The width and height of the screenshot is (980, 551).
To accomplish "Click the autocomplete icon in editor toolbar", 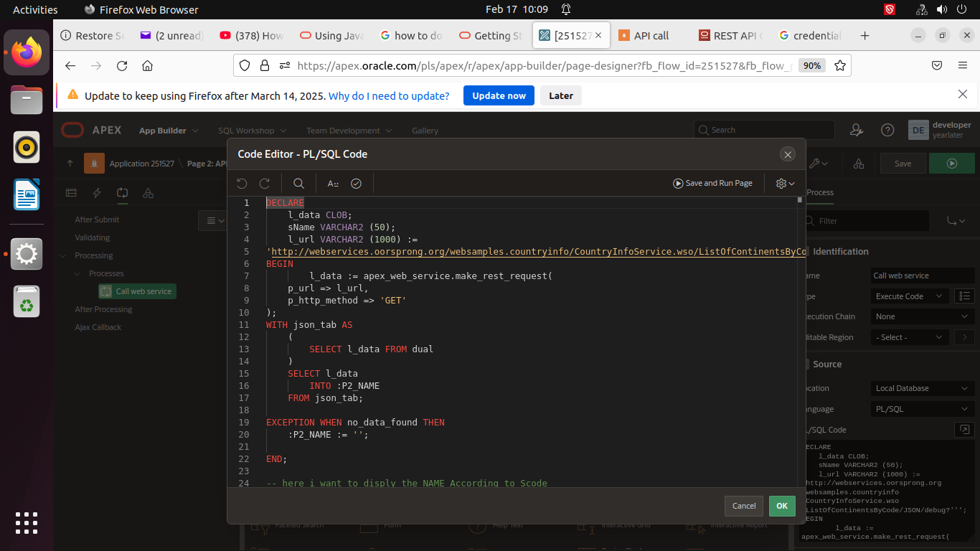I will (x=333, y=184).
